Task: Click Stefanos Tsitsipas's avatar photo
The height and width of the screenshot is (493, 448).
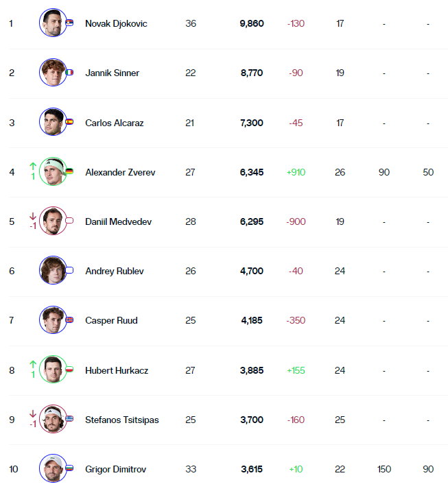Action: [x=53, y=419]
